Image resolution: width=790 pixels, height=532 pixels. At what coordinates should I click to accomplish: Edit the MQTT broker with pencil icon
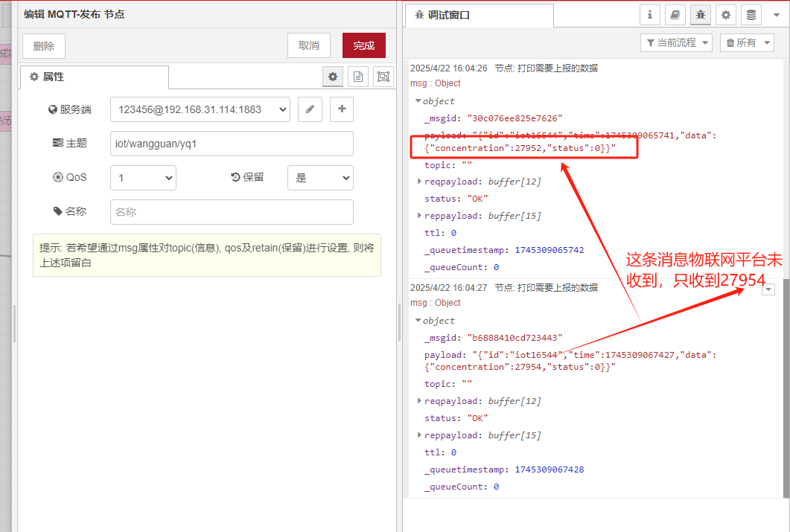310,109
